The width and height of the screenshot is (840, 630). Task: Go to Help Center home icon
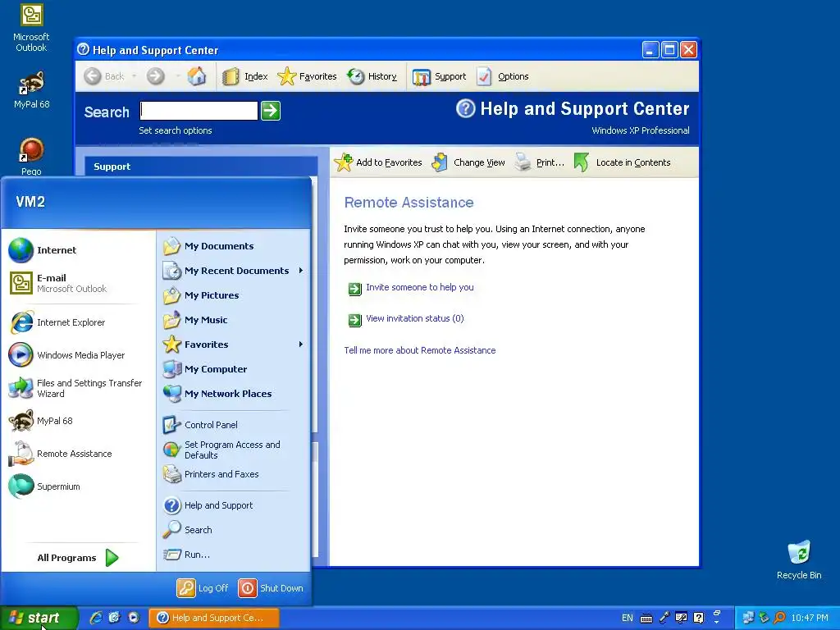(197, 76)
